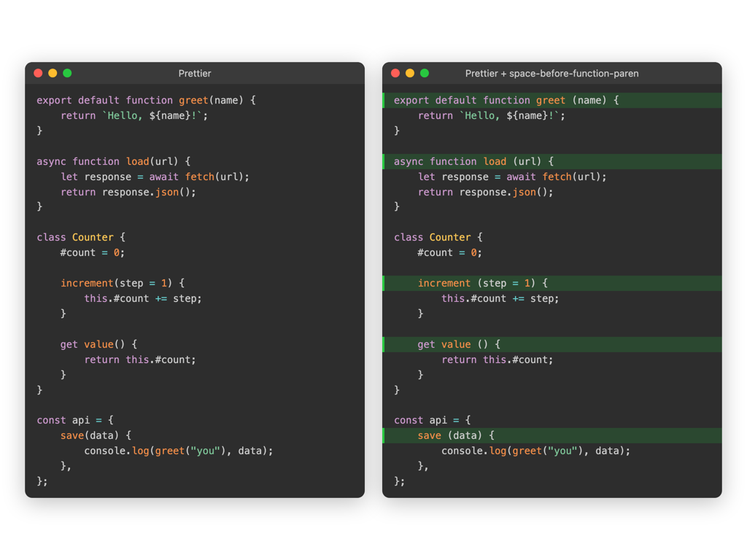The height and width of the screenshot is (560, 747).
Task: Click 'return this.#count;' in Prettier window
Action: click(140, 359)
